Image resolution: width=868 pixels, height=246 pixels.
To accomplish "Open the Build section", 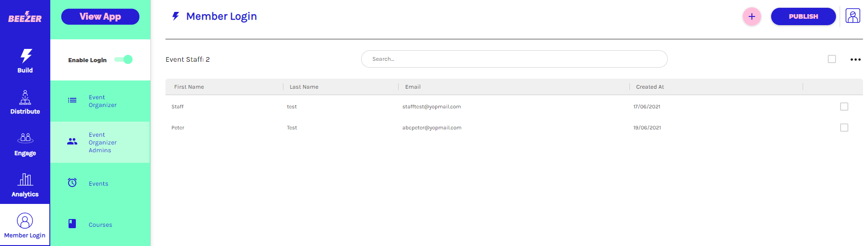I will pos(25,61).
